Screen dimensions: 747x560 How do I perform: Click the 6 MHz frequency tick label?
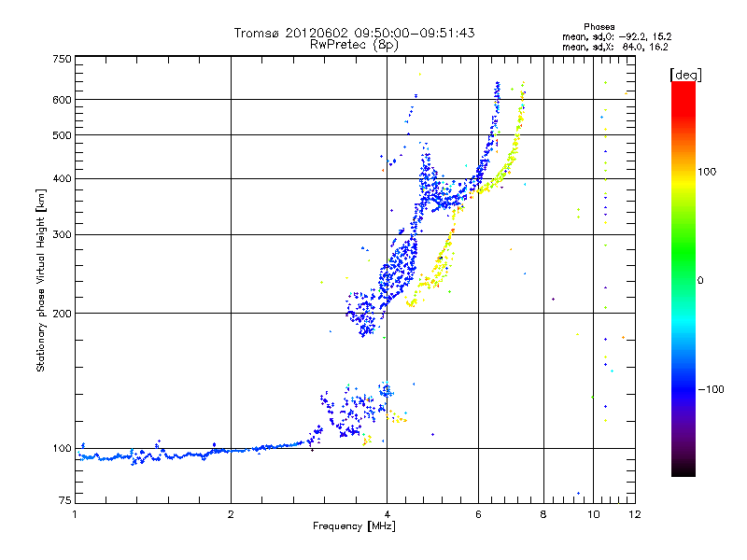[478, 514]
